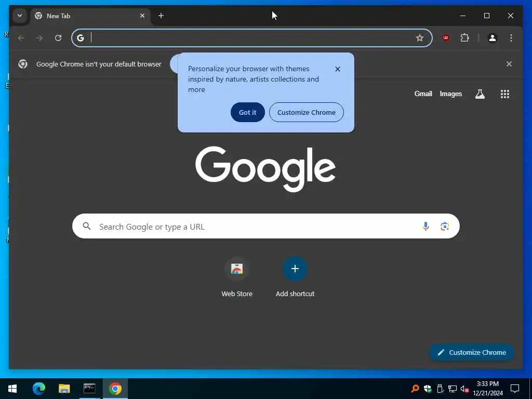532x399 pixels.
Task: Open Search Labs flask icon
Action: pos(480,94)
